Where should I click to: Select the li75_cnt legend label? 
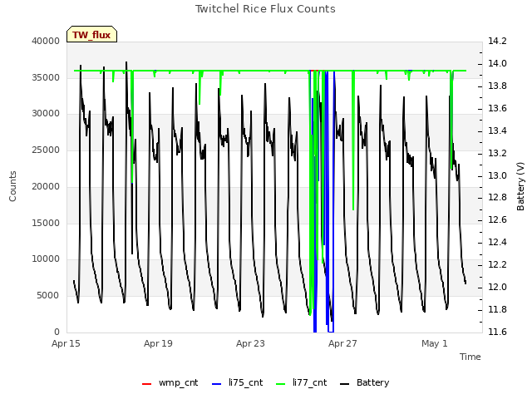(246, 382)
